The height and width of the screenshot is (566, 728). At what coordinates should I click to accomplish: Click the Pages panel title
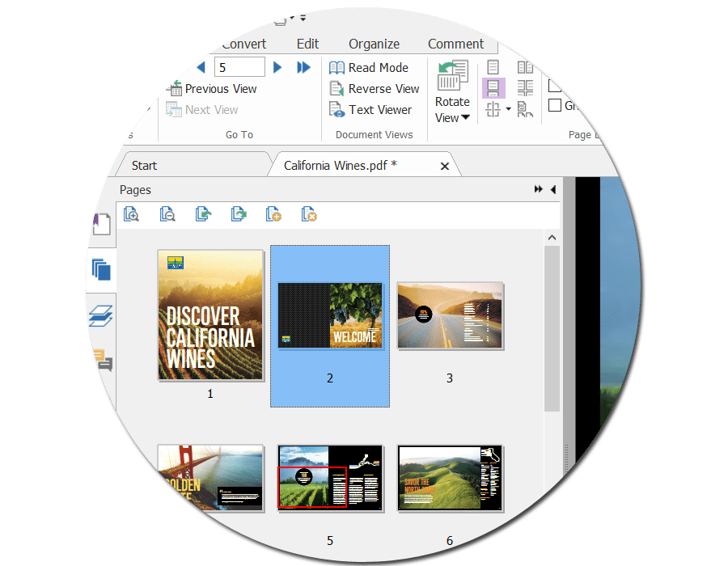[135, 190]
